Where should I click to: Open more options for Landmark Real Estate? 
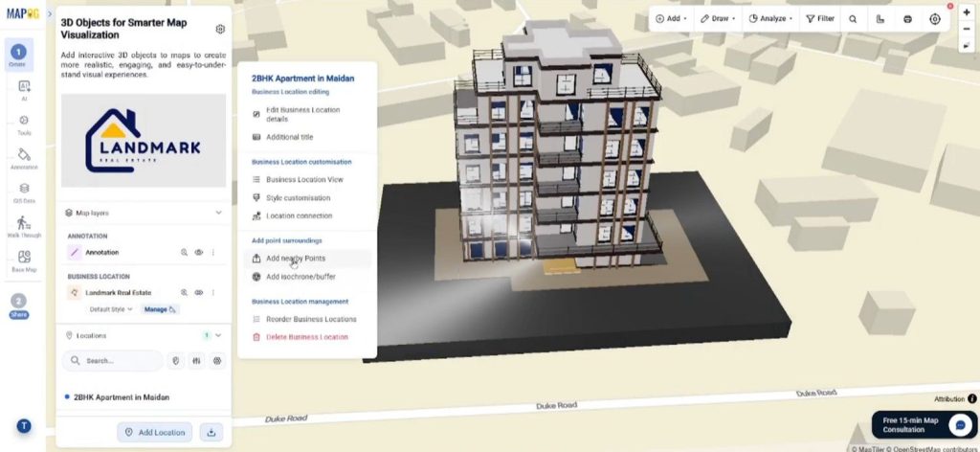[x=213, y=293]
